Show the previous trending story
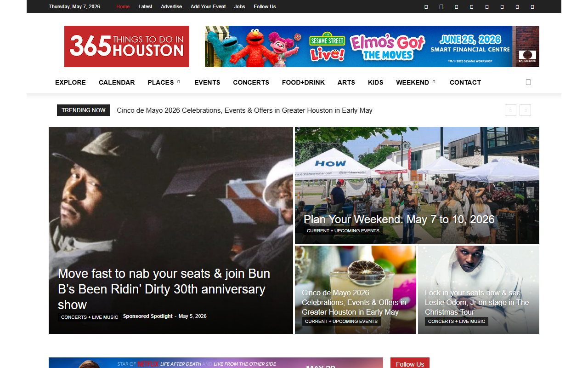 [x=510, y=110]
